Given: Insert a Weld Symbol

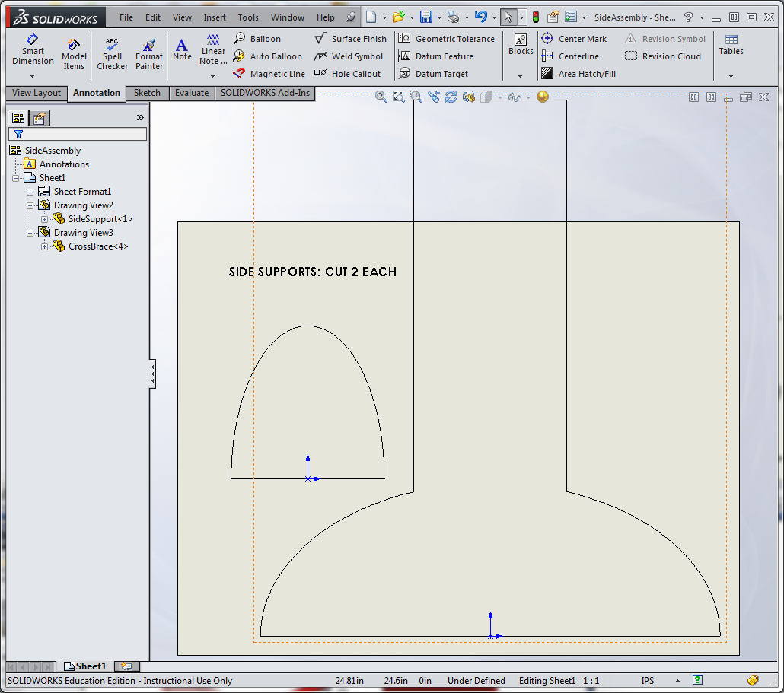Looking at the screenshot, I should point(349,56).
